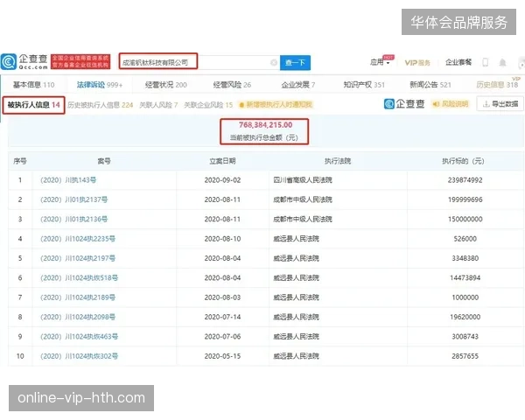This screenshot has height=420, width=525.
Task: Click the 查一下 search button
Action: point(295,63)
